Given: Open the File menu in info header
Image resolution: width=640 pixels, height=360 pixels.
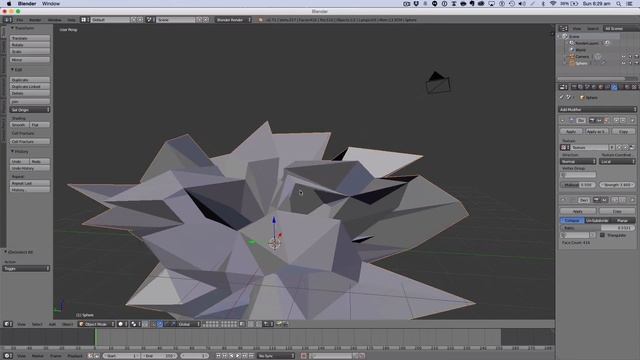Looking at the screenshot, I should [20, 20].
